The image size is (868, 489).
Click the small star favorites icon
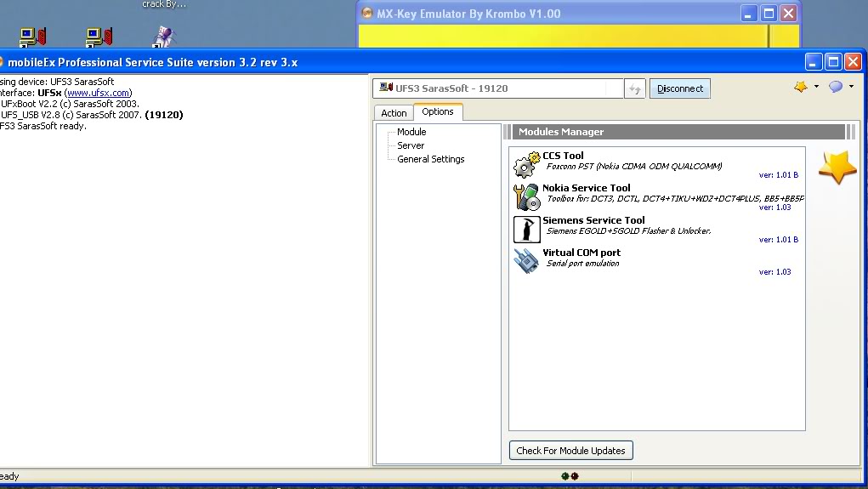(x=801, y=87)
